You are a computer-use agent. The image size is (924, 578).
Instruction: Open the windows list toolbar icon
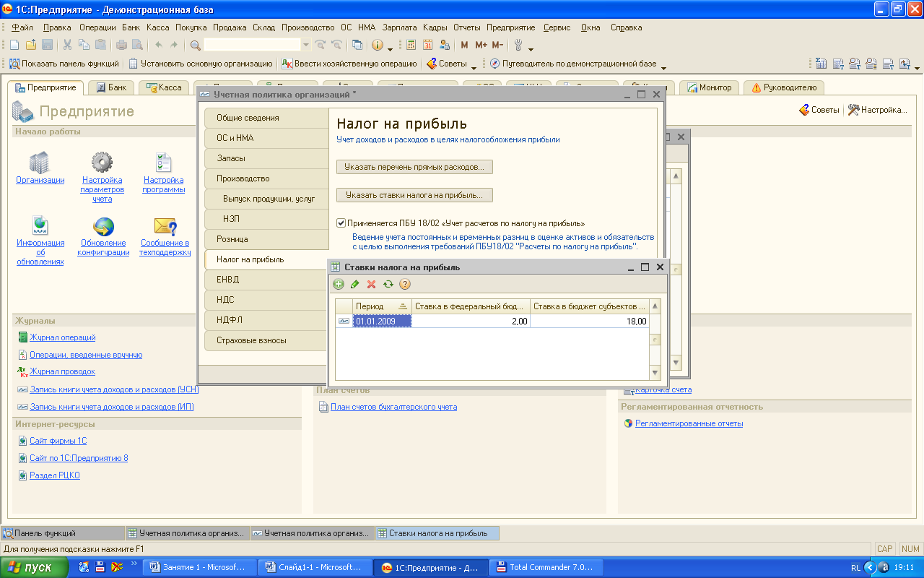(x=357, y=45)
